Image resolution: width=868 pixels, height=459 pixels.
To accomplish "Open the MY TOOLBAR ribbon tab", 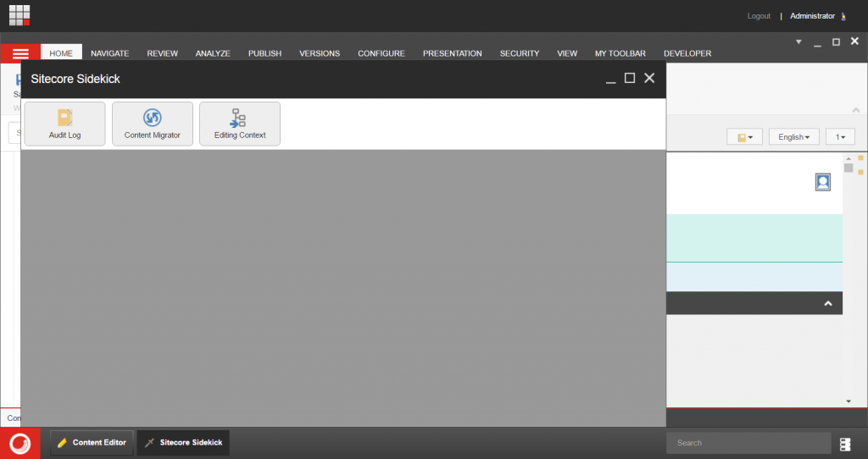I will [x=620, y=53].
